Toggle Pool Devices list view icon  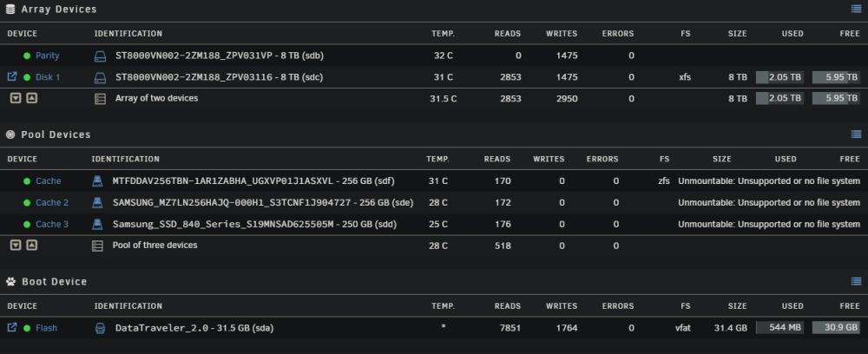pos(856,134)
